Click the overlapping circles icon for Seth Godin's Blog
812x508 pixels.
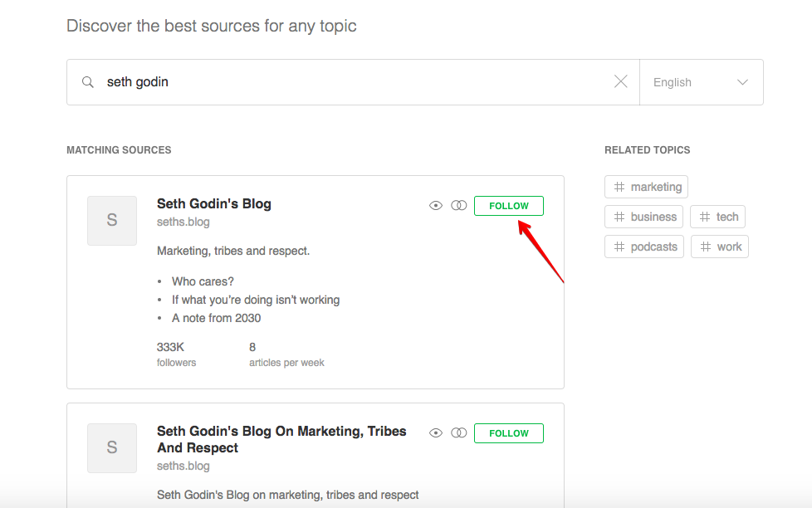point(459,206)
